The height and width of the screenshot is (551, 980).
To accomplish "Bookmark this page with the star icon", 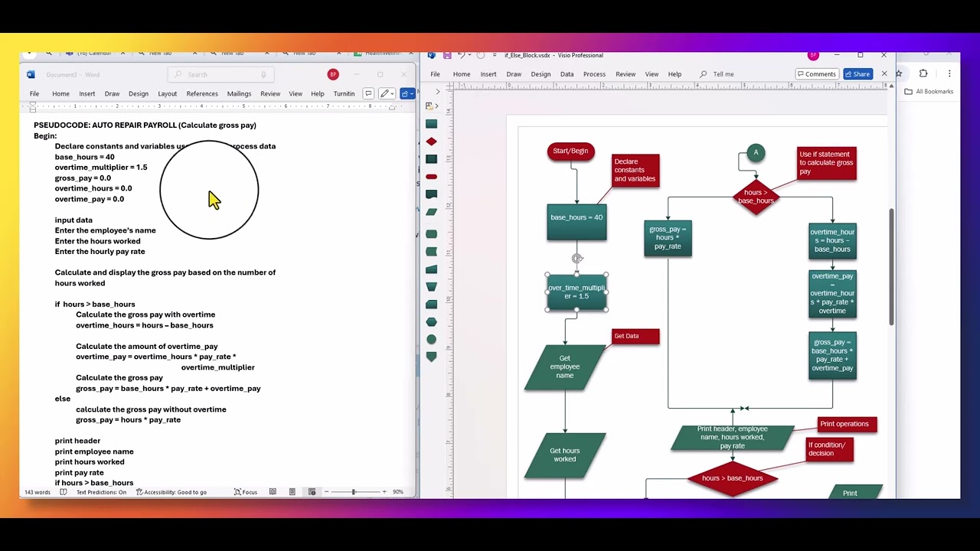I will tap(899, 73).
